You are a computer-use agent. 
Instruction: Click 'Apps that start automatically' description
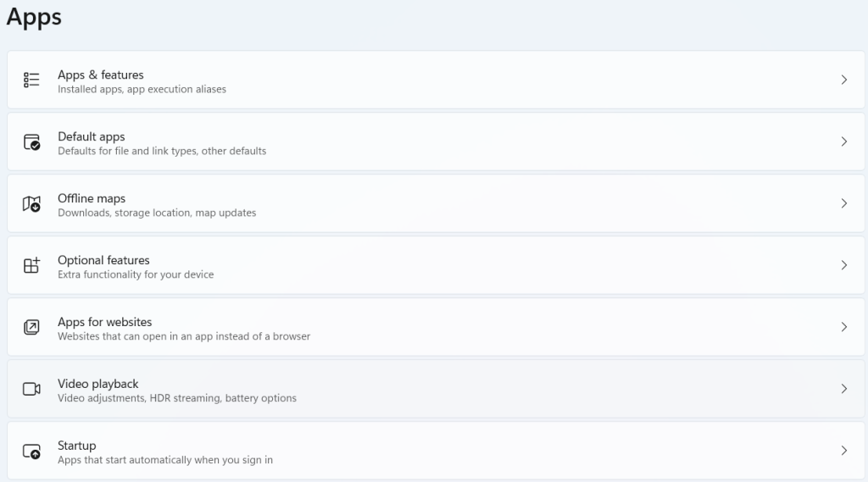pos(165,460)
